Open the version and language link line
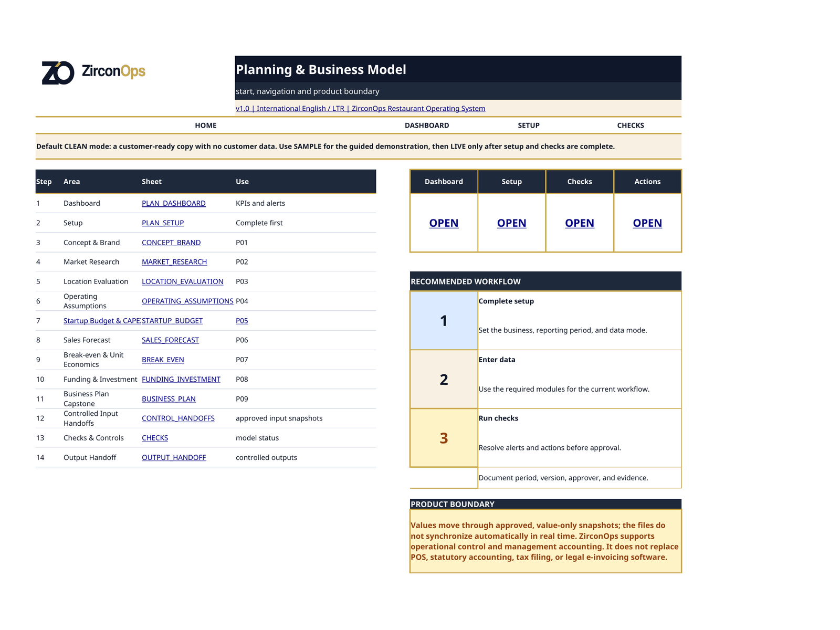The image size is (840, 630). (360, 109)
